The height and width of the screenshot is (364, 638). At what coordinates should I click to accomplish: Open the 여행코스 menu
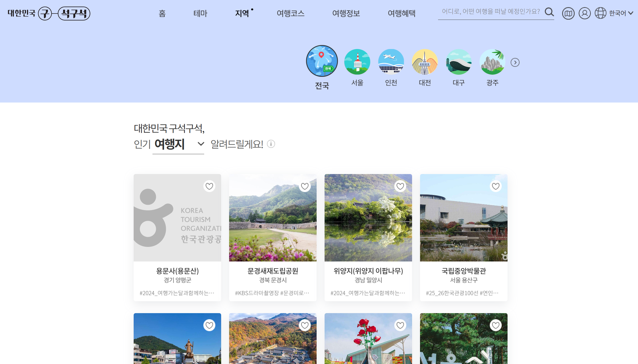coord(291,14)
